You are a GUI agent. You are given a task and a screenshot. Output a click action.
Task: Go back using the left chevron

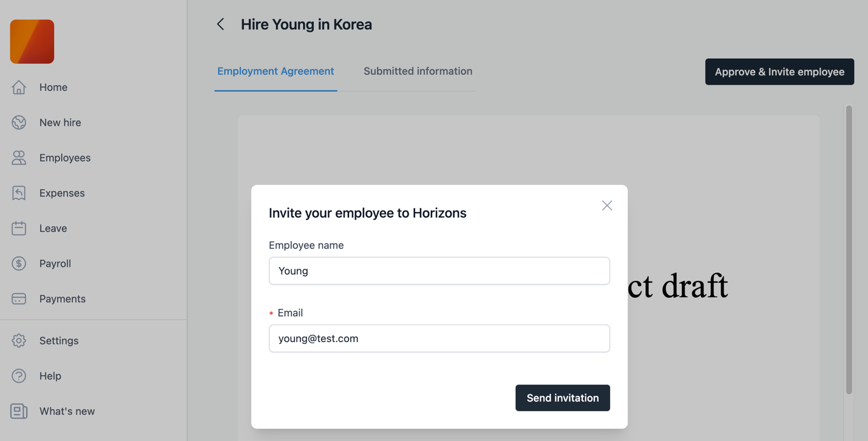[x=221, y=24]
